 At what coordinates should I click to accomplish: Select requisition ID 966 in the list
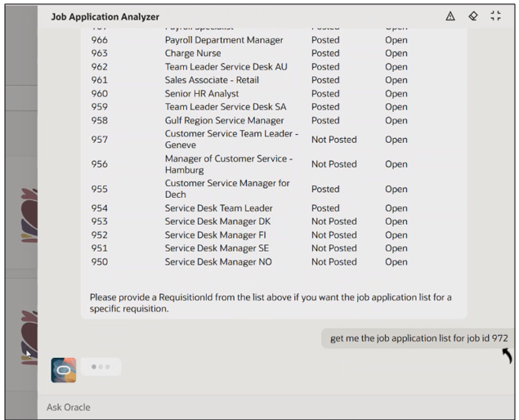pos(100,40)
